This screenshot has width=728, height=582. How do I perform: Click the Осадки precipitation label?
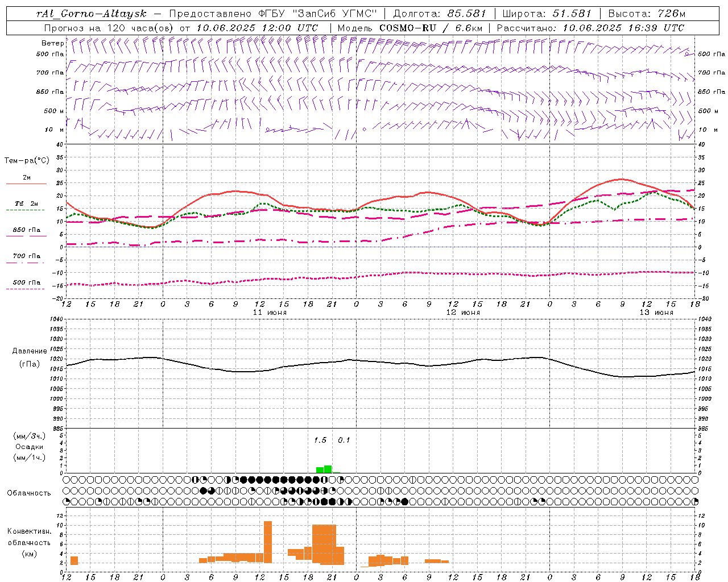coord(30,447)
